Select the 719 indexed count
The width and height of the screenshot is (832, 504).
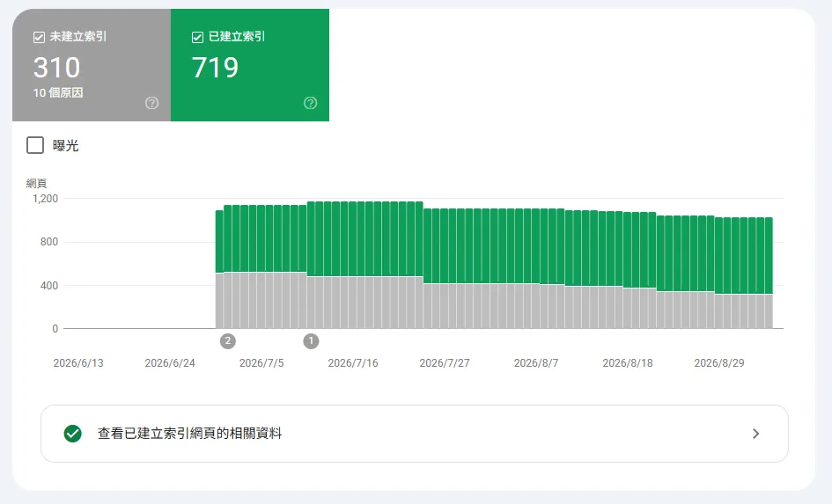coord(215,68)
